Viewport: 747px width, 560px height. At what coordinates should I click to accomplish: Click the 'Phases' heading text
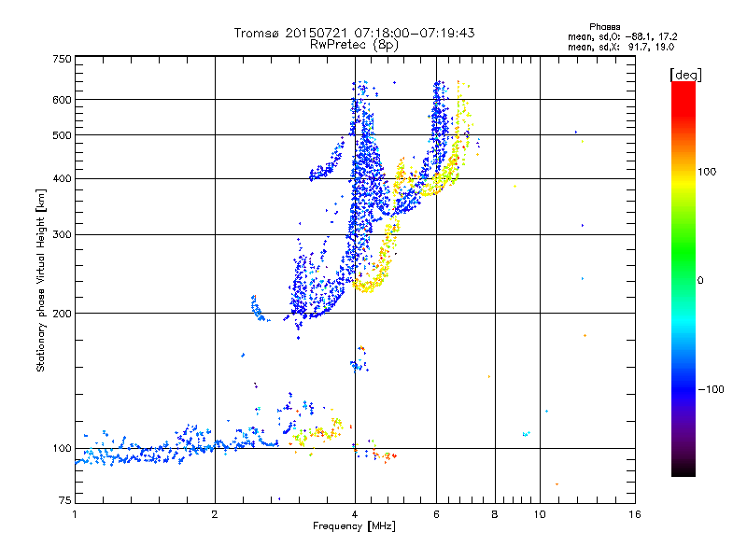604,27
